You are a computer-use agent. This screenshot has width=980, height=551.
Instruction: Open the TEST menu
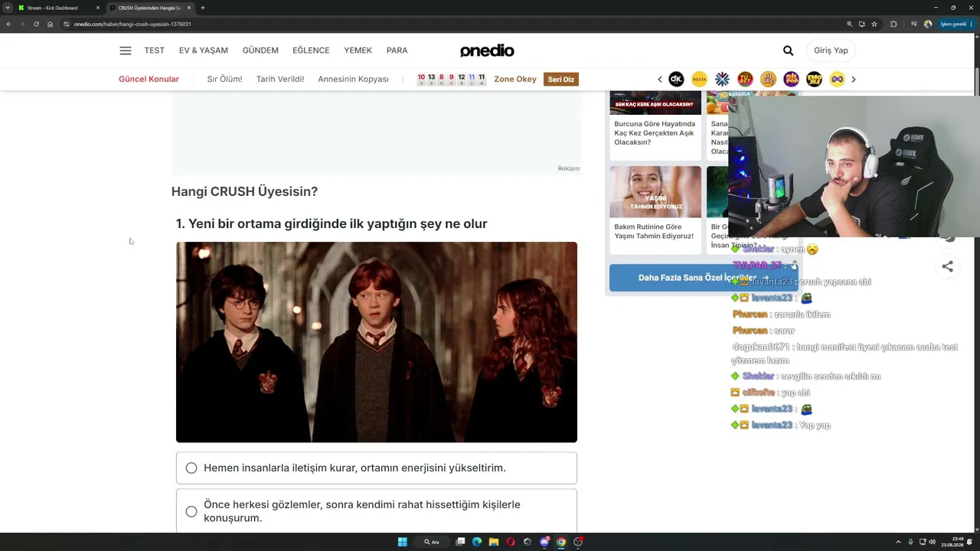pyautogui.click(x=155, y=51)
